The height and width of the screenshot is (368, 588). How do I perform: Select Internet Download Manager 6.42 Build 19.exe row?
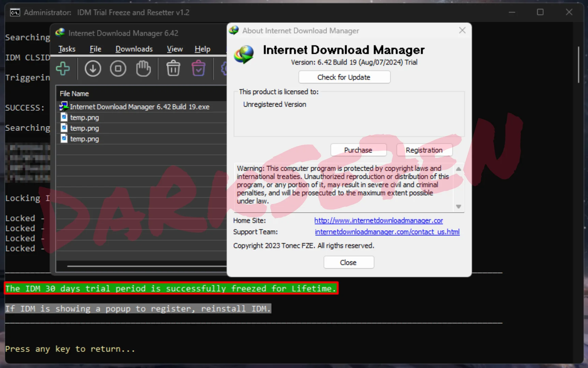pyautogui.click(x=141, y=107)
